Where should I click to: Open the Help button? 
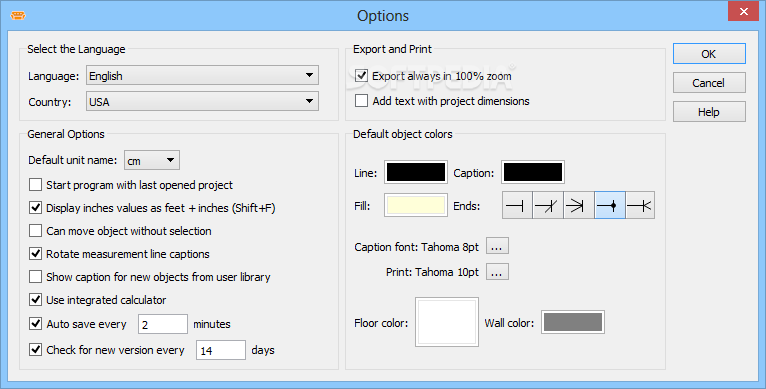(x=709, y=112)
